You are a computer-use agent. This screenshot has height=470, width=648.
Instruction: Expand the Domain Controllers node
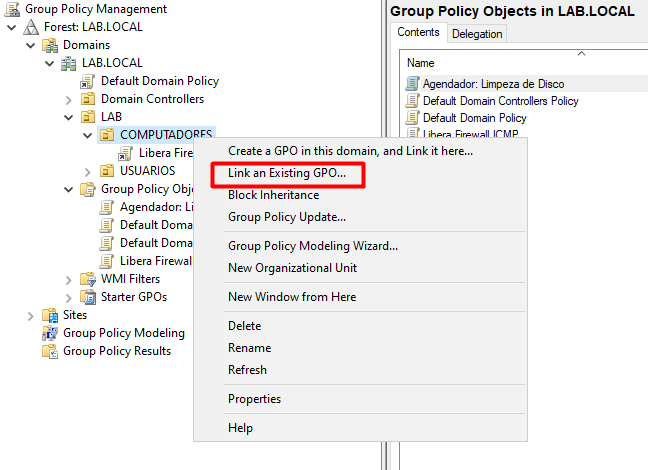click(x=69, y=99)
